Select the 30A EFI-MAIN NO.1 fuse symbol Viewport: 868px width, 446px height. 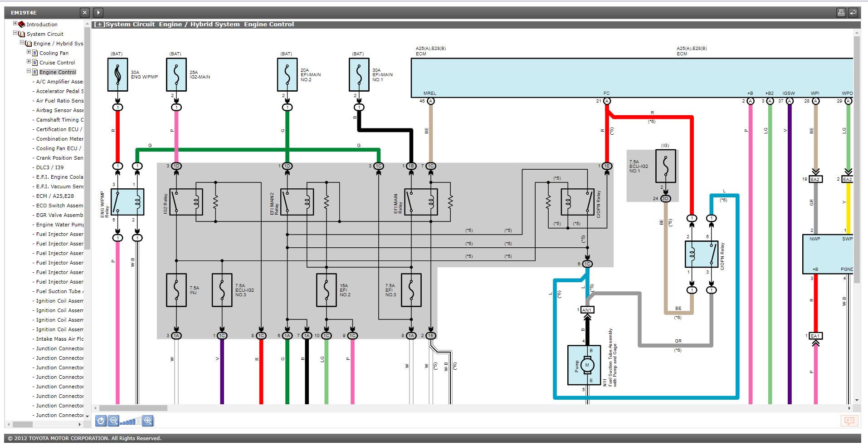(x=359, y=74)
